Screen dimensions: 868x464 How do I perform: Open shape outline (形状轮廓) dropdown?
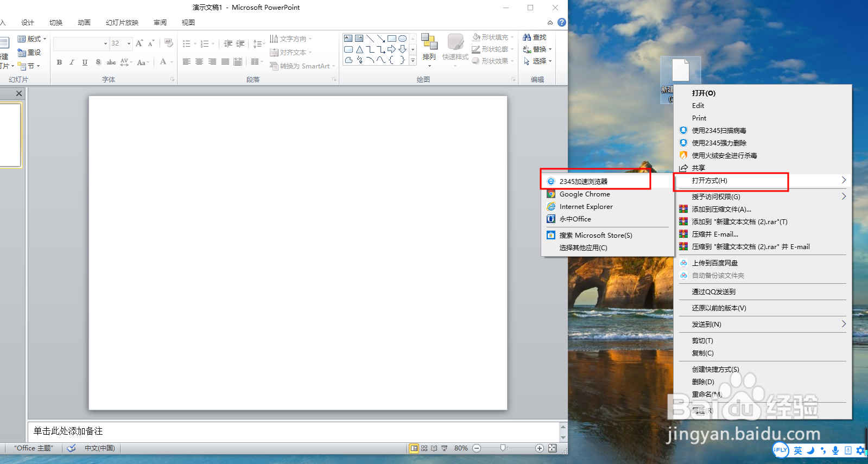pyautogui.click(x=493, y=49)
